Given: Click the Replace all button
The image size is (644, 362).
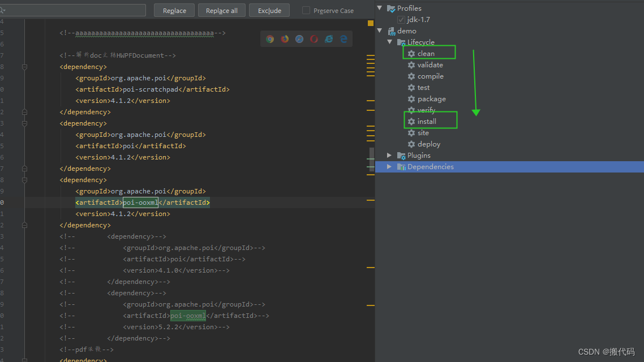Looking at the screenshot, I should tap(221, 10).
